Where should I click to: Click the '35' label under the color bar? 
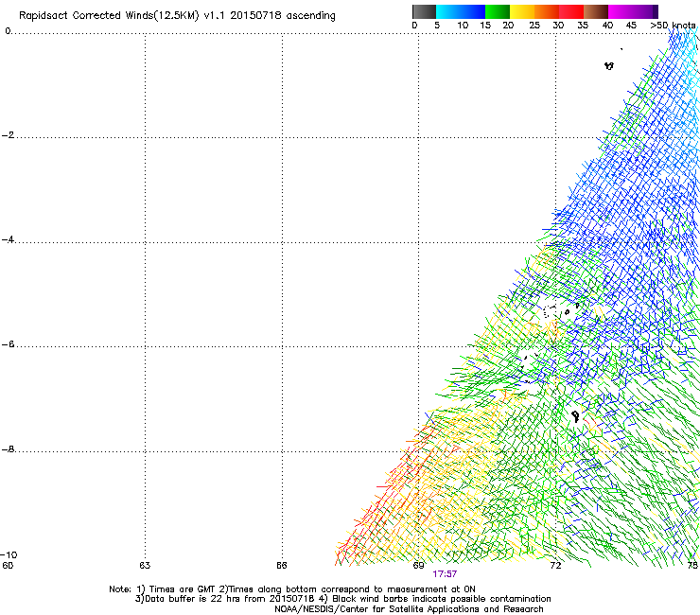[583, 26]
